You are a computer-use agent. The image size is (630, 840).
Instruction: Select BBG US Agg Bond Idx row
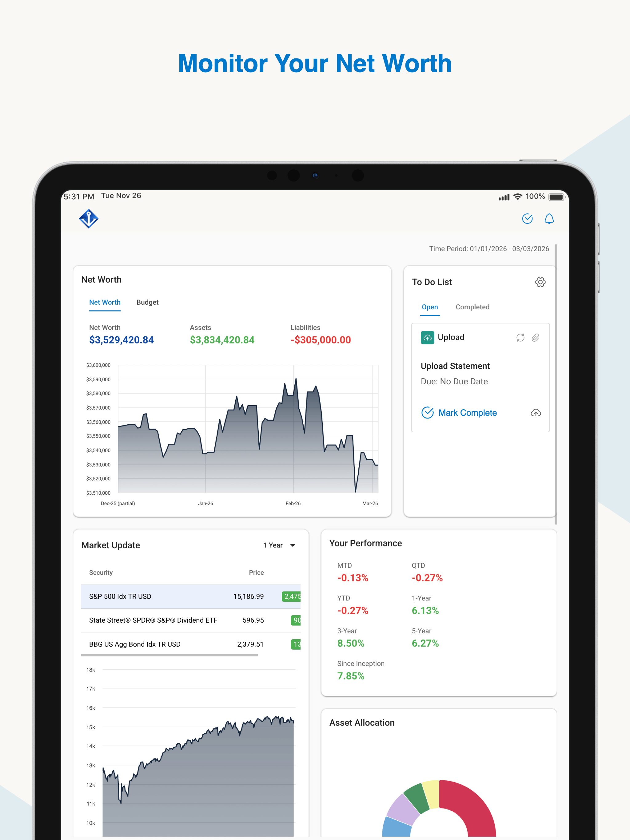coord(191,644)
